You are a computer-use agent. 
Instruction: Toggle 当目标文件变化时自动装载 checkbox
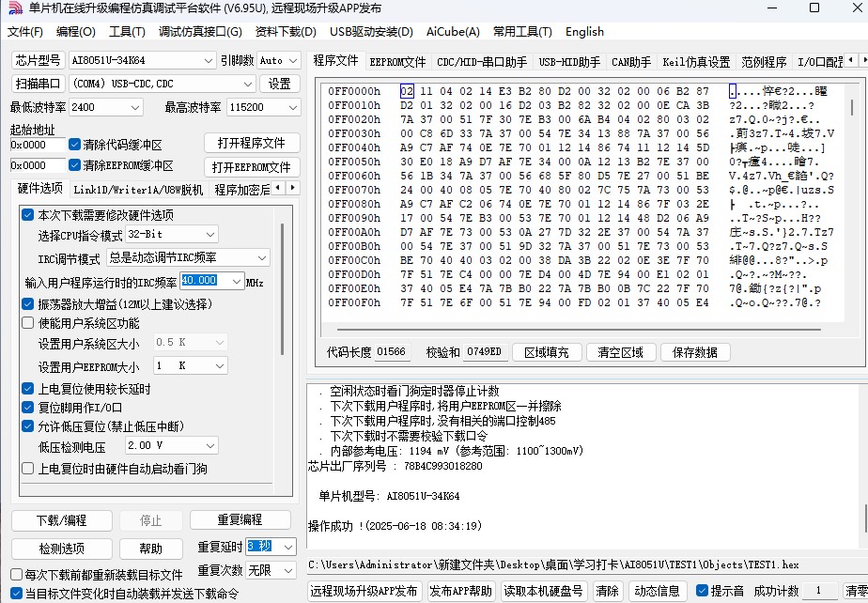(x=17, y=594)
